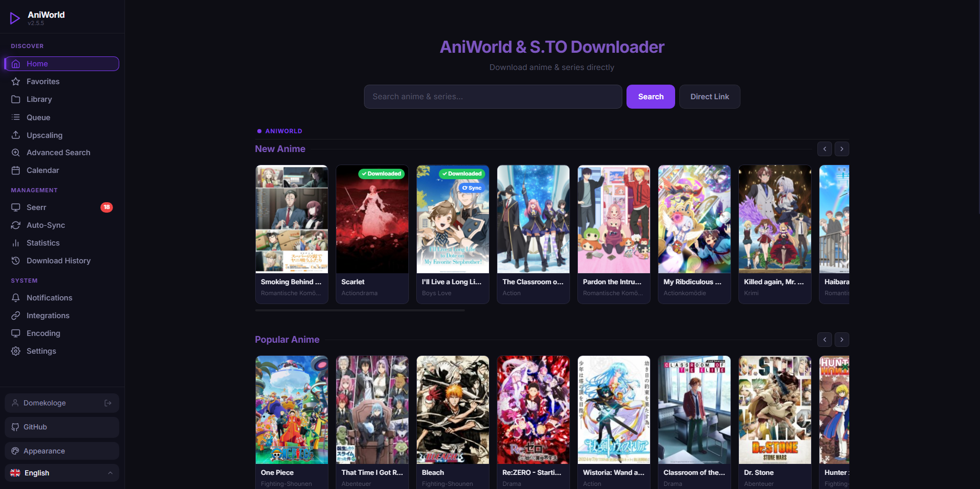Click the Notifications bell icon
The image size is (980, 489).
[16, 298]
